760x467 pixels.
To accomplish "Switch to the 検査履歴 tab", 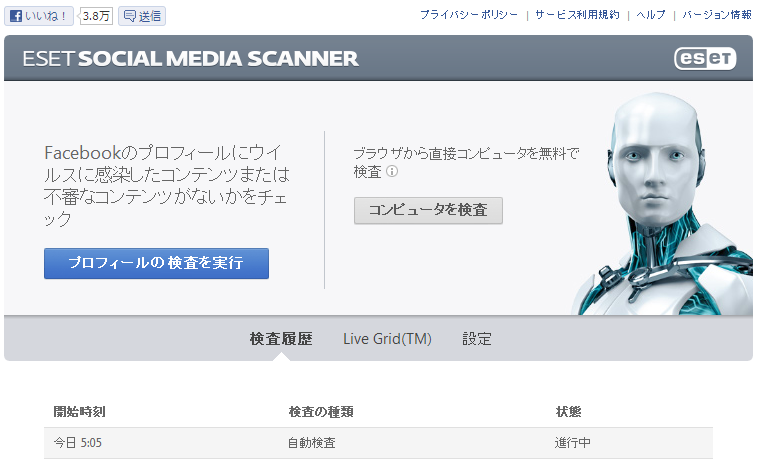I will click(x=281, y=338).
